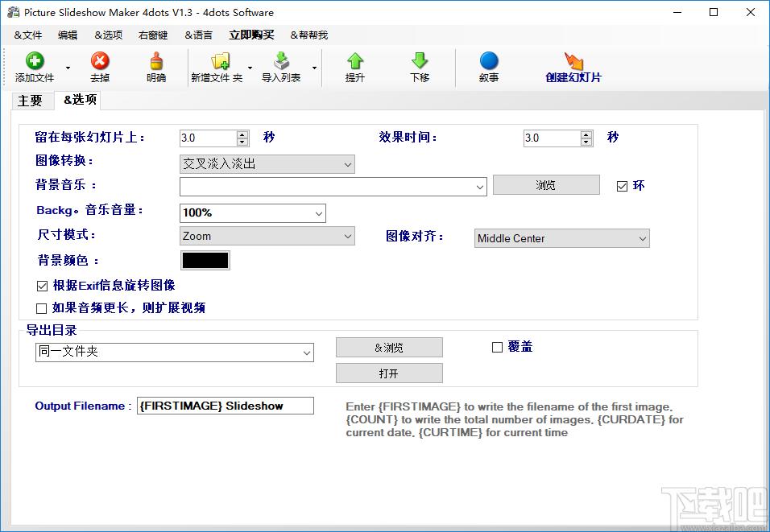Increase 效果时间 with up arrow
770x532 pixels.
(586, 134)
